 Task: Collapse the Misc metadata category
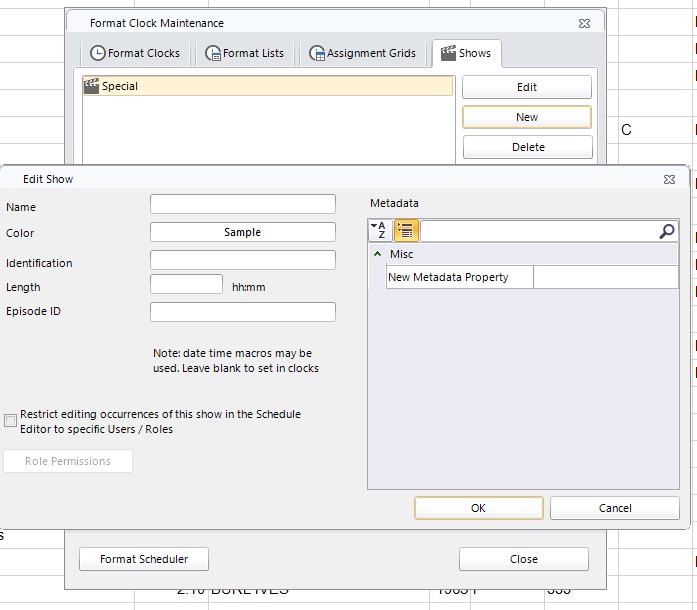[377, 254]
